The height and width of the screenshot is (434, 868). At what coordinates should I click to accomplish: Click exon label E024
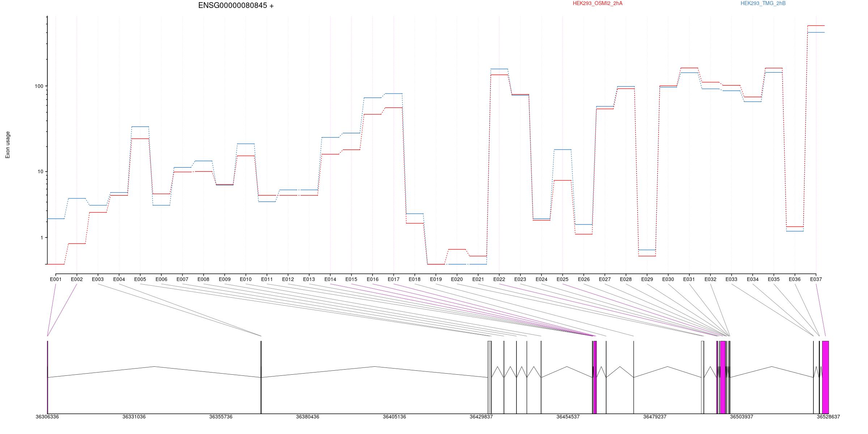point(541,279)
